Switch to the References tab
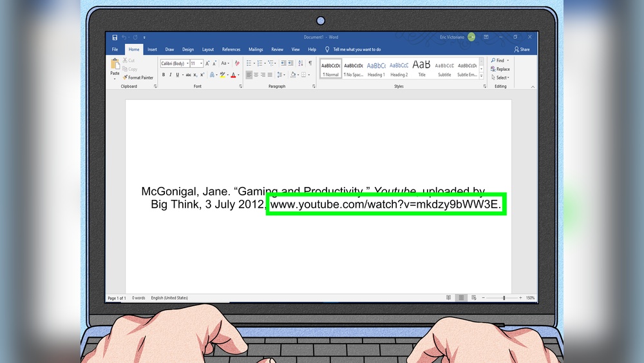The width and height of the screenshot is (644, 363). pyautogui.click(x=231, y=50)
